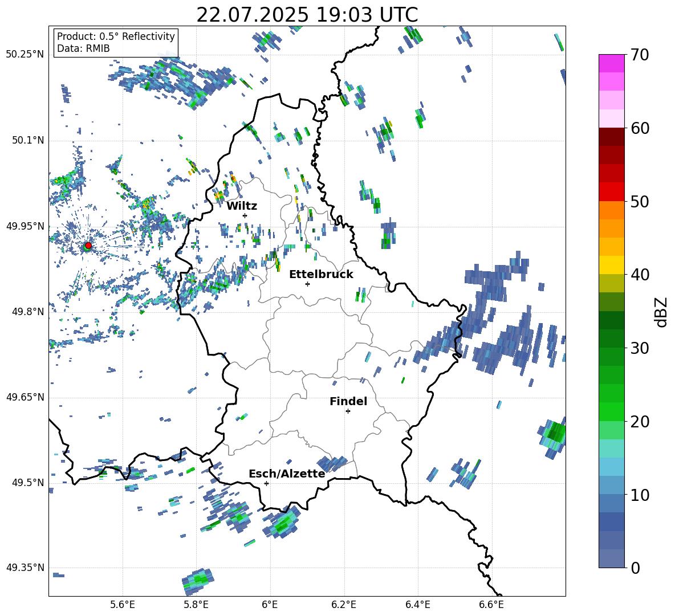The width and height of the screenshot is (675, 616).
Task: Click the 6°E longitude label
Action: [270, 605]
